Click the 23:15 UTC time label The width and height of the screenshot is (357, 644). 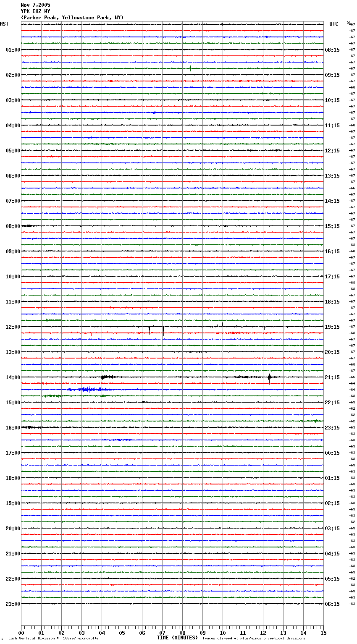(332, 428)
